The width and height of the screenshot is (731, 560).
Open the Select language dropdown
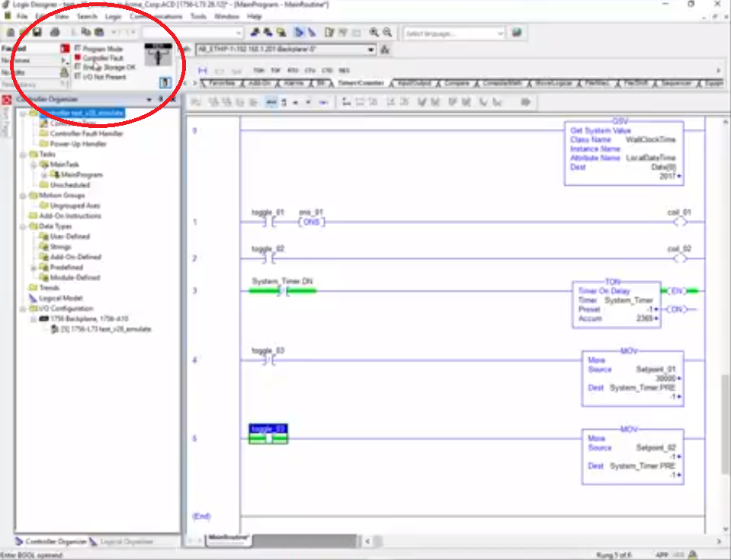pyautogui.click(x=500, y=34)
